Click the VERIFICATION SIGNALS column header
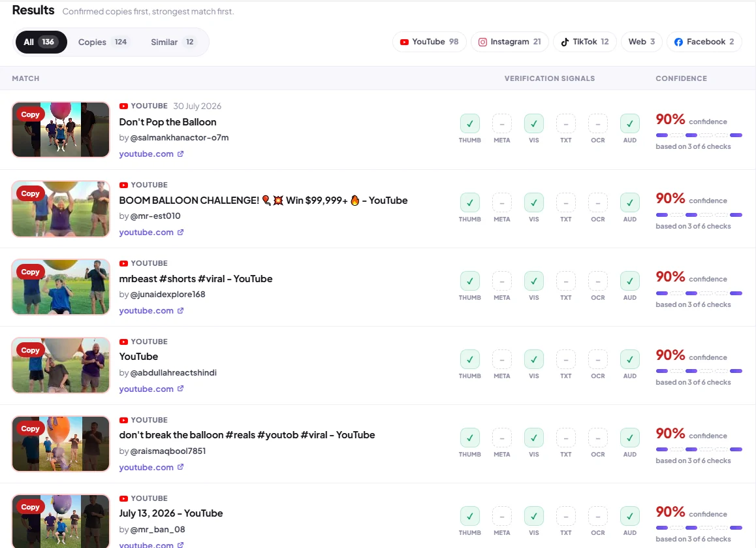Screen dimensions: 756x548 pyautogui.click(x=550, y=78)
